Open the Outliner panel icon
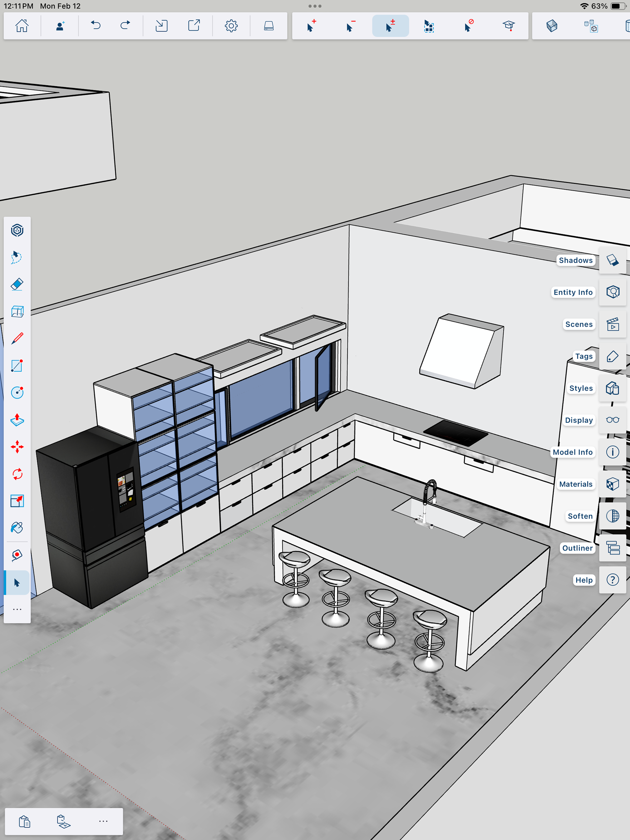The image size is (630, 840). (613, 548)
